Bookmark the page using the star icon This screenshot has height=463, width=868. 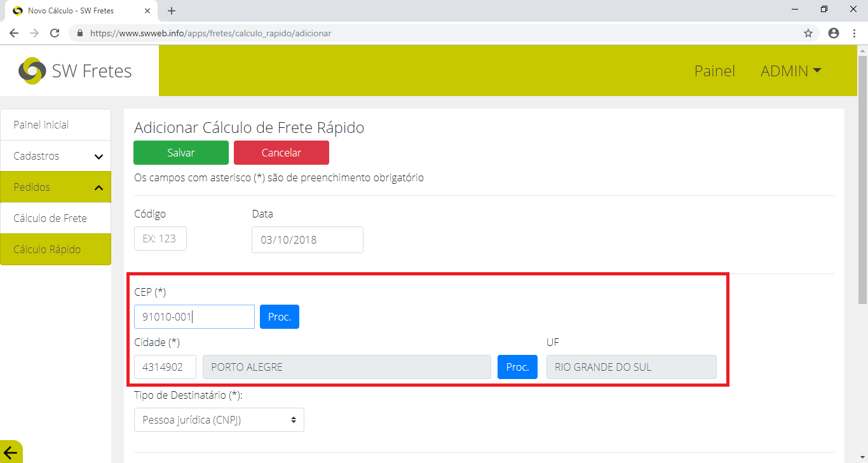(x=808, y=33)
